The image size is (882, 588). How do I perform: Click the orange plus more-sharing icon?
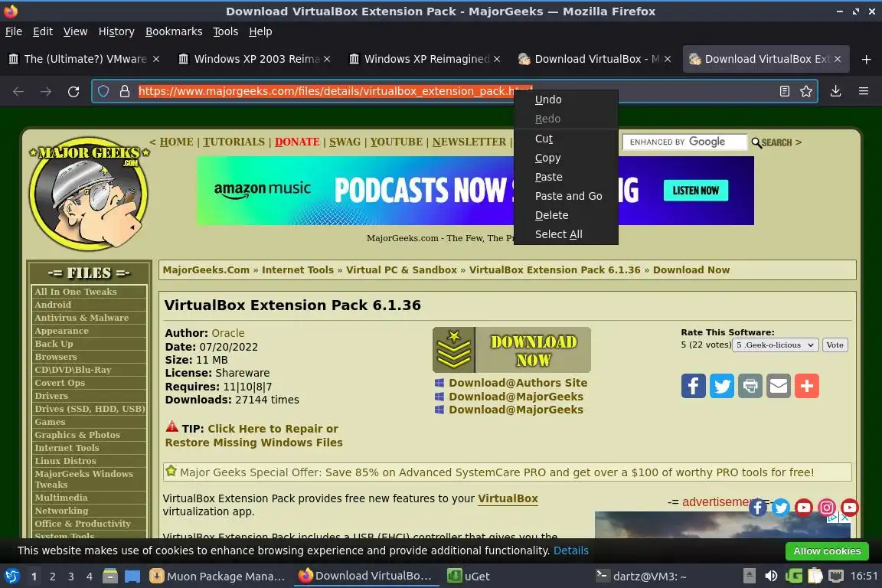pyautogui.click(x=807, y=386)
